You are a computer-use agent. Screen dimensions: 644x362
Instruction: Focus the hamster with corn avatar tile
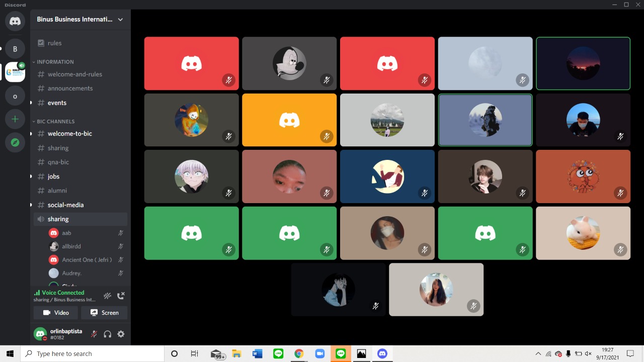pyautogui.click(x=583, y=233)
